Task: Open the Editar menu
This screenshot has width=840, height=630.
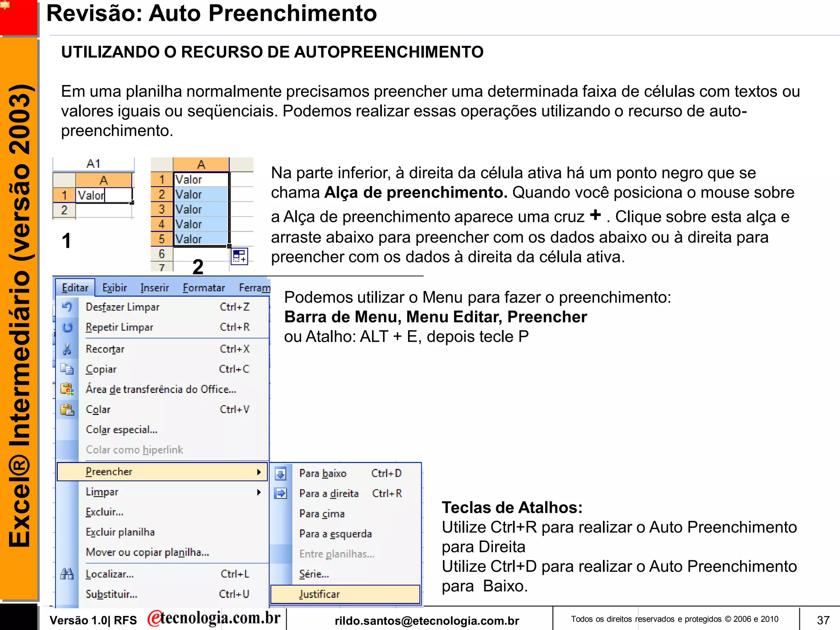Action: pos(75,288)
